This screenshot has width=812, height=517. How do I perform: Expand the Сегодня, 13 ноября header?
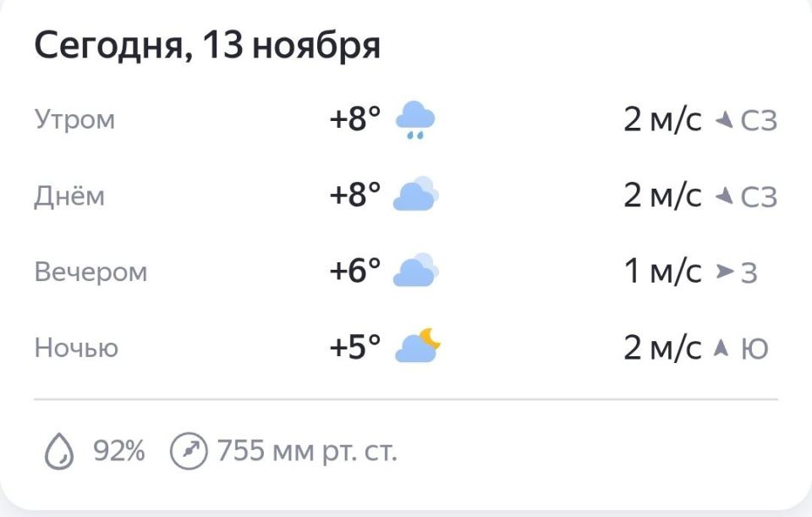click(x=208, y=47)
